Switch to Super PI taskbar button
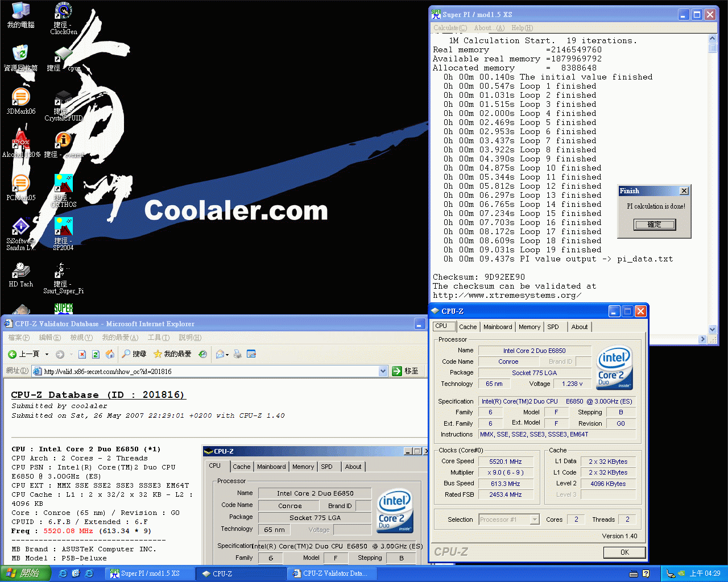Viewport: 728px width, 582px height. coord(151,573)
